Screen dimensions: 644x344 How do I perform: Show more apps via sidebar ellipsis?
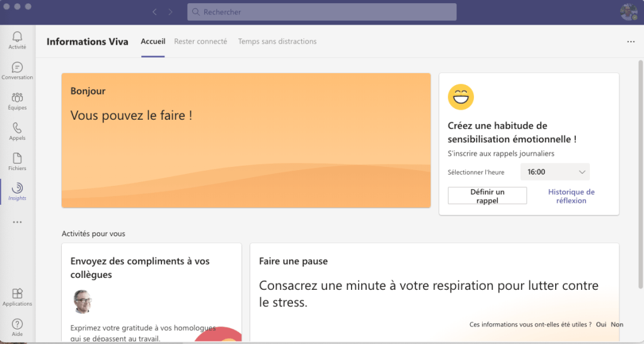(x=17, y=222)
